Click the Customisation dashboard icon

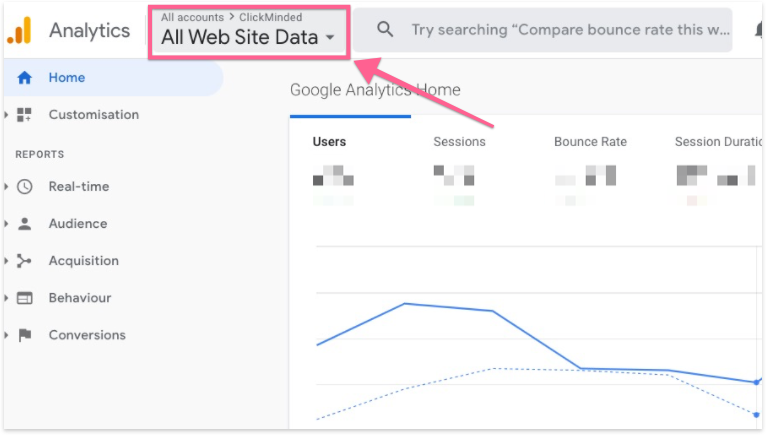[x=25, y=115]
